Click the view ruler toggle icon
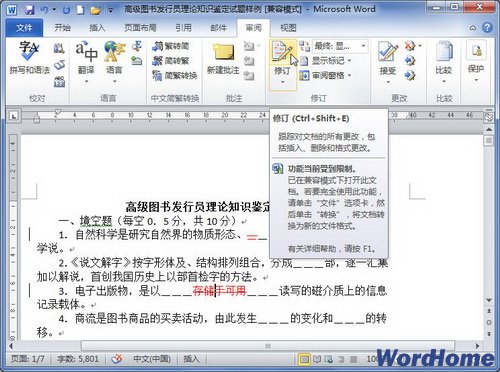 point(489,117)
